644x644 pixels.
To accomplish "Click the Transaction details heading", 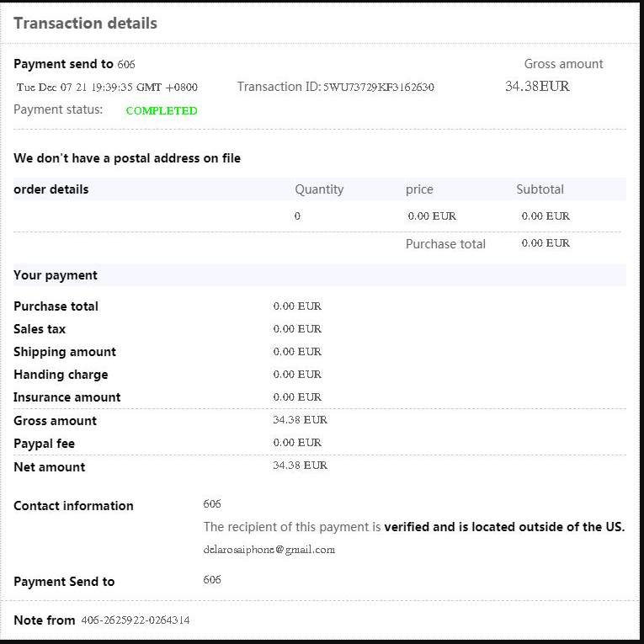I will tap(85, 24).
